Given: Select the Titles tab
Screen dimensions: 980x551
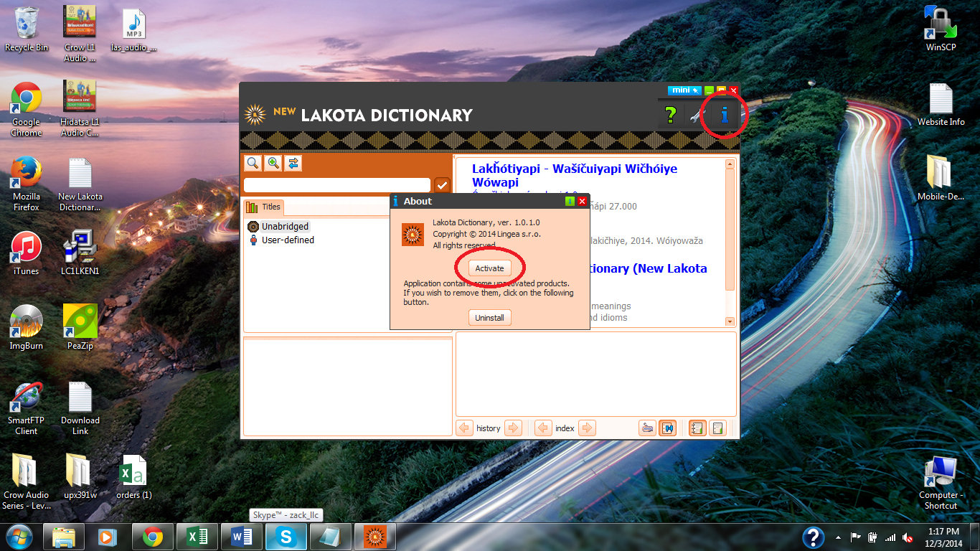Looking at the screenshot, I should click(x=264, y=207).
